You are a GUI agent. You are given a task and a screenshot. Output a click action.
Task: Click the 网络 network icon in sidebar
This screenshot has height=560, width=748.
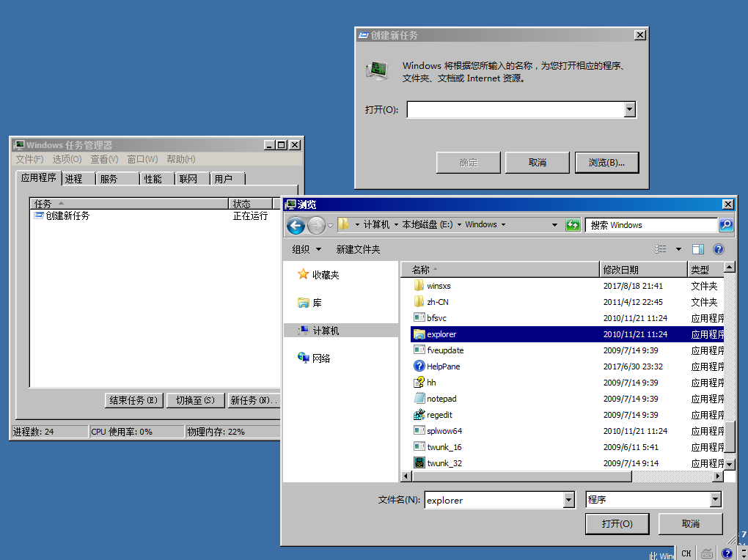coord(303,358)
